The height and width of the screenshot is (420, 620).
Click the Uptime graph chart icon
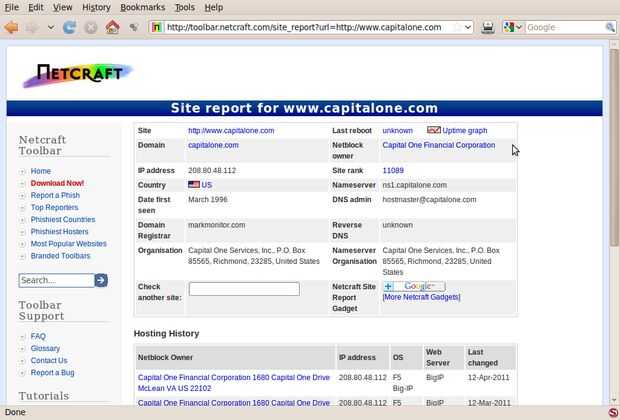pyautogui.click(x=433, y=130)
